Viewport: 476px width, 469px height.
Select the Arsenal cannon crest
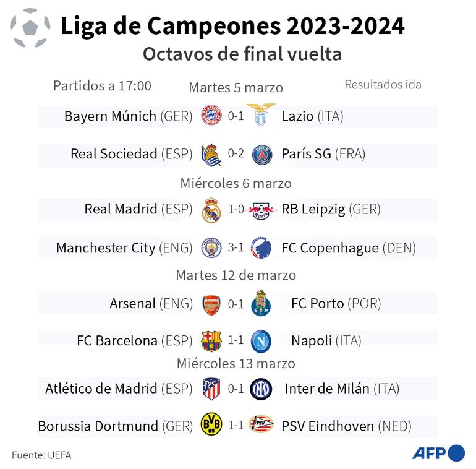pos(211,303)
